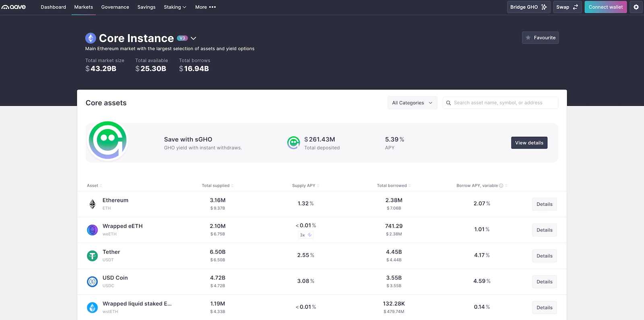Expand the Staking menu in navigation
Viewport: 644px width, 320px height.
point(175,7)
